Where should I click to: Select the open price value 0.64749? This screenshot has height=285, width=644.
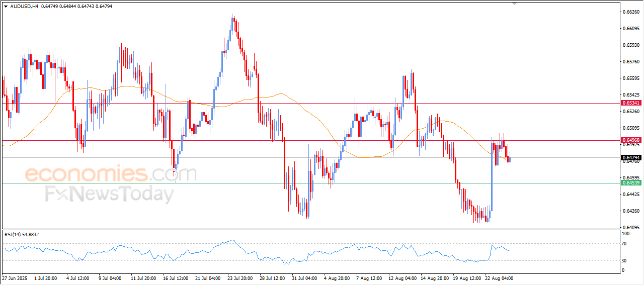(x=49, y=7)
